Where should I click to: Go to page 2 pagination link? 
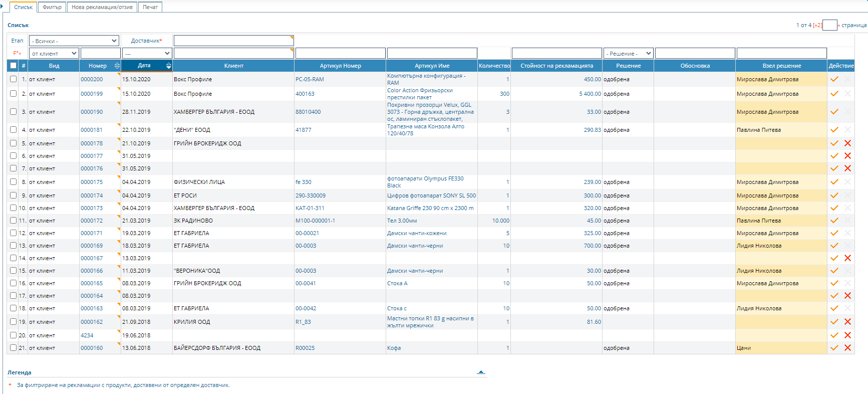[x=817, y=25]
